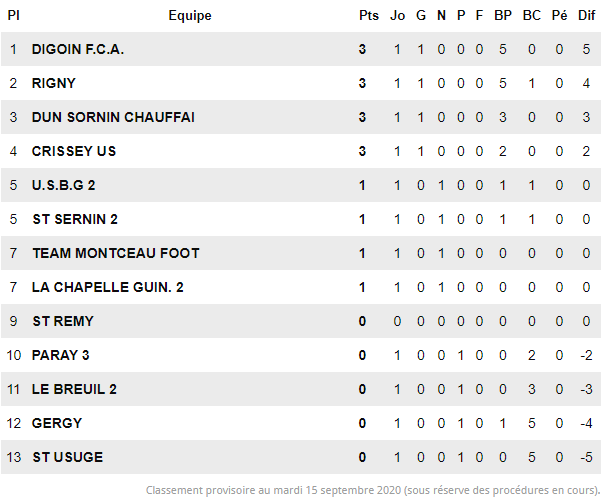
Task: Click LA CHAPELLE GUIN. 2 team
Action: pyautogui.click(x=107, y=287)
